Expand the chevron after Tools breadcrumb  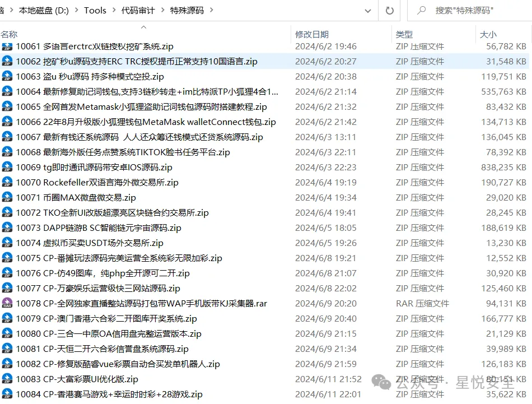pyautogui.click(x=114, y=11)
